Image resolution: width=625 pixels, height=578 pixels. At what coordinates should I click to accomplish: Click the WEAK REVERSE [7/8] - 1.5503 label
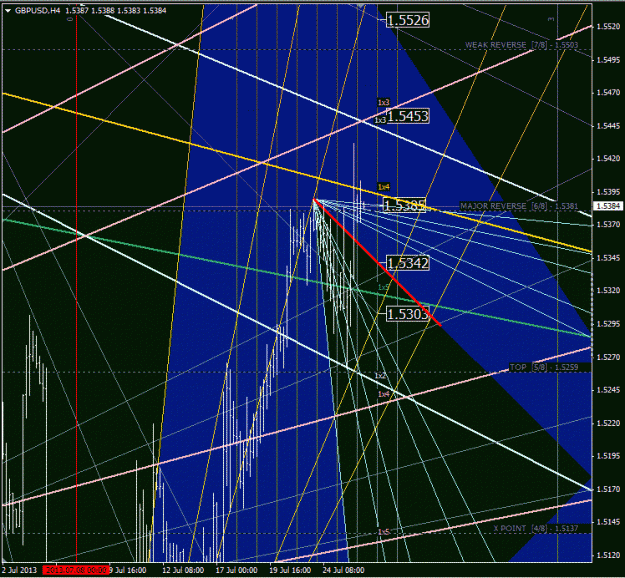pos(521,45)
